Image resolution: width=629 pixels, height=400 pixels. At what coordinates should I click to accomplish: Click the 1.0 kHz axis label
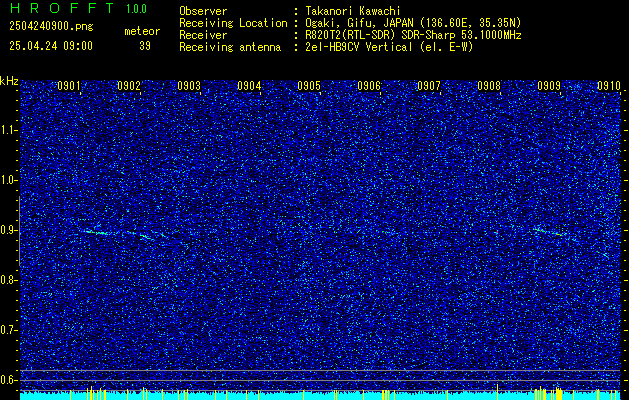click(8, 180)
